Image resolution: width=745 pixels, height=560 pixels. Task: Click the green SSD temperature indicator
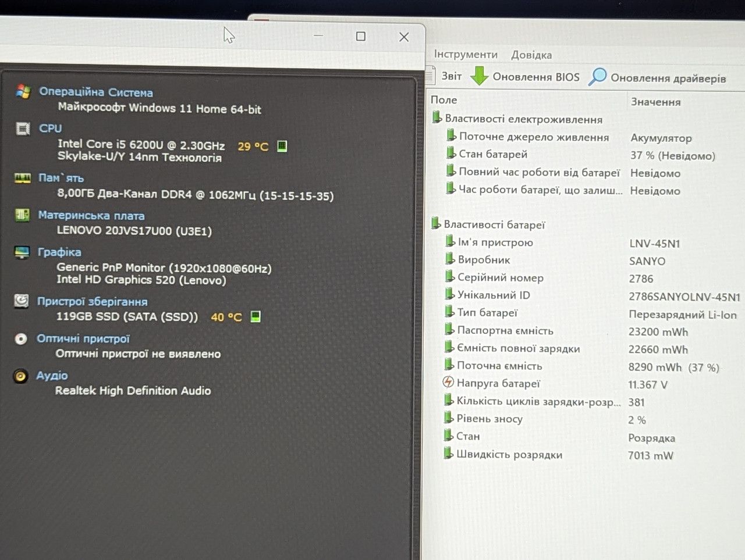(x=255, y=316)
